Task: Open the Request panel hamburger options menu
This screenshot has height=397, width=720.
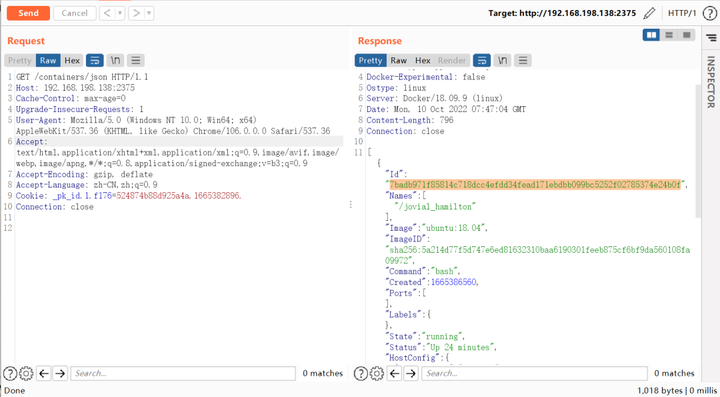Action: point(135,60)
